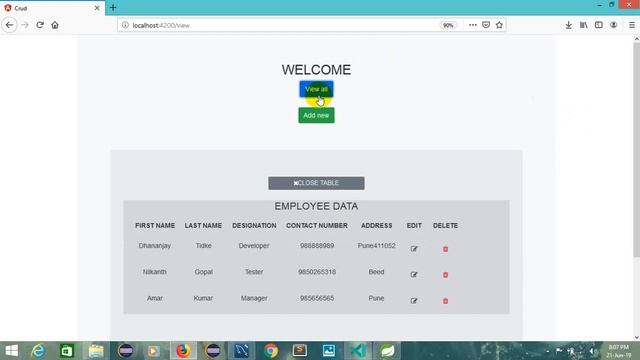Select the Pune411052 address cell

(x=376, y=246)
